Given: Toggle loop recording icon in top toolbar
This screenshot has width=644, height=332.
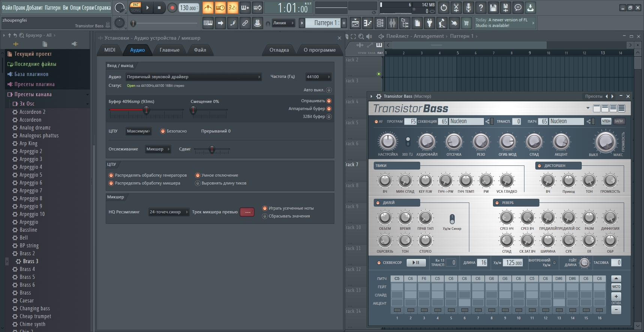Looking at the screenshot, I should pyautogui.click(x=258, y=7).
